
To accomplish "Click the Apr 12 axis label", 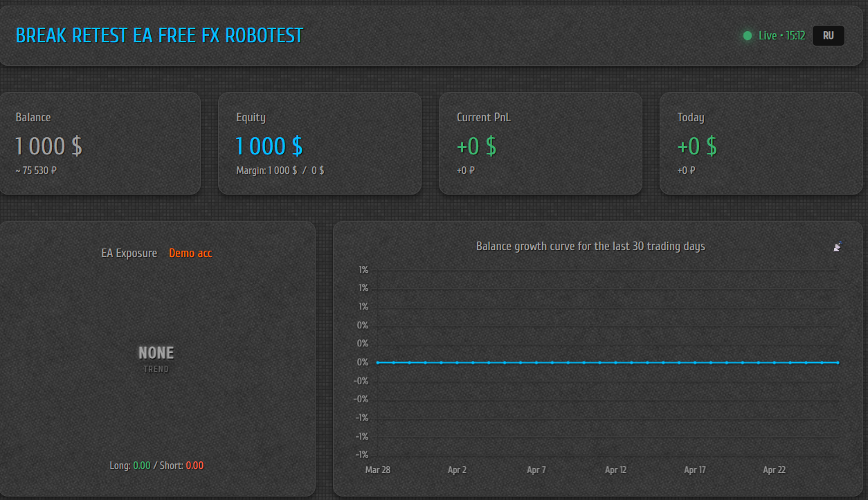I will [615, 470].
